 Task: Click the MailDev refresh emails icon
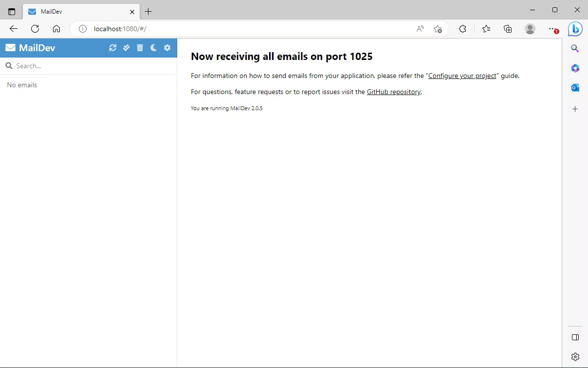point(112,48)
